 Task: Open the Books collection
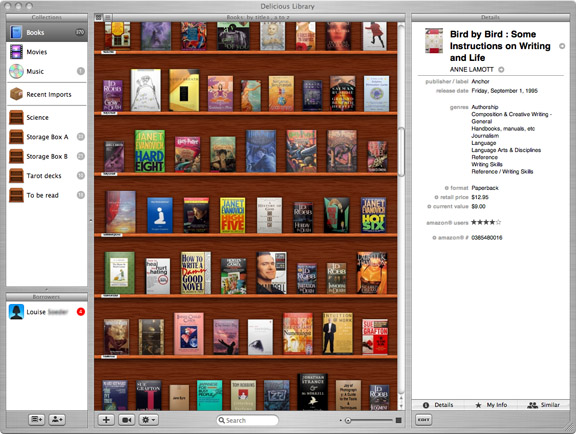pyautogui.click(x=47, y=32)
